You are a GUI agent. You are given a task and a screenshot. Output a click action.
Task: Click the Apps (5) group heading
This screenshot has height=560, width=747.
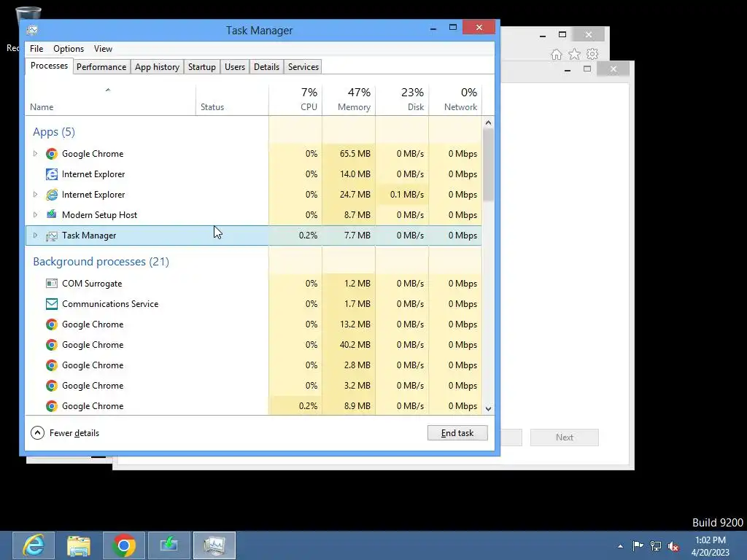(x=54, y=132)
